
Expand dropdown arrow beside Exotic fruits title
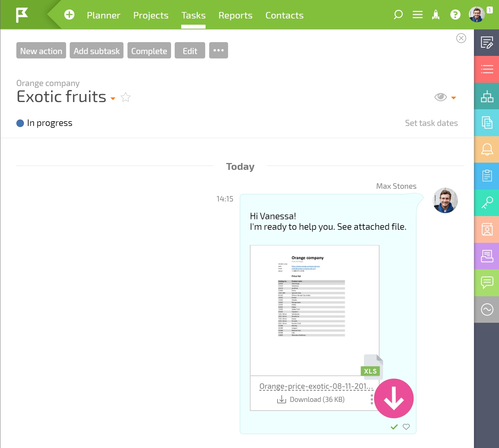pos(113,99)
